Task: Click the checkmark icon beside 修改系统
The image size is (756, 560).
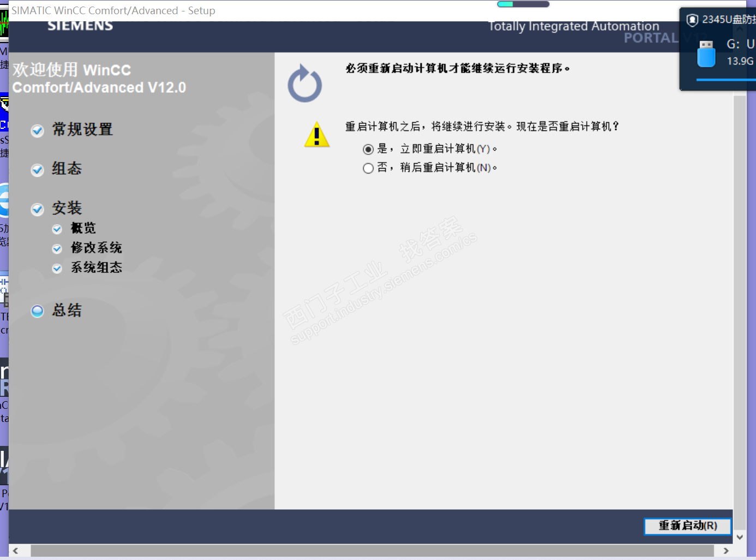Action: pyautogui.click(x=57, y=249)
